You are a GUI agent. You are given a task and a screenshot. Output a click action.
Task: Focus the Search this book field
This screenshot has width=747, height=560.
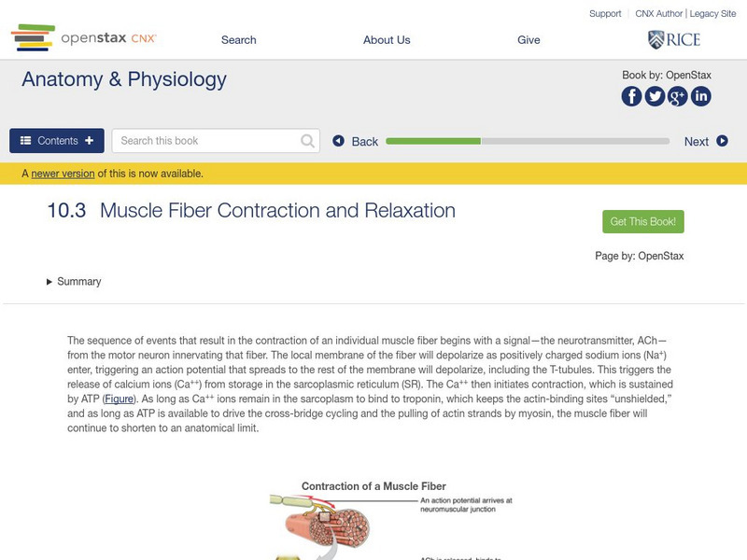tap(207, 141)
